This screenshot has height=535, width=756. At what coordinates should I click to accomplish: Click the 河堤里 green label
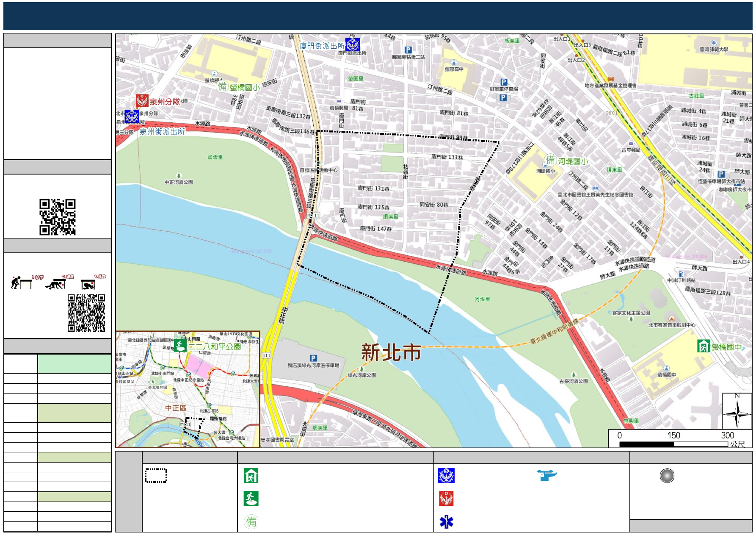[x=482, y=299]
